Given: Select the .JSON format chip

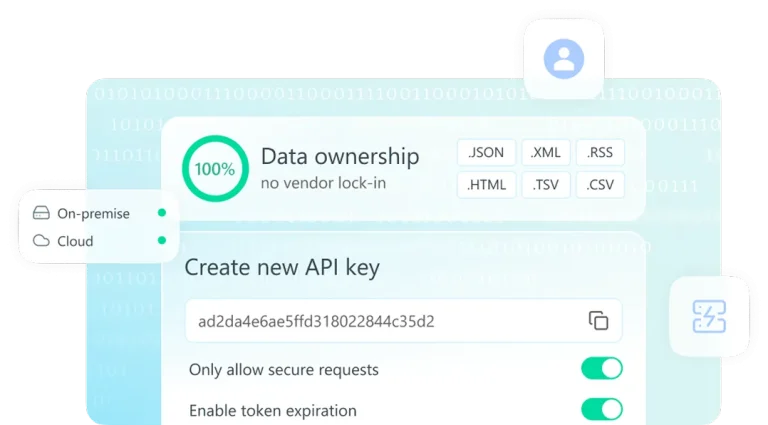Looking at the screenshot, I should 486,152.
